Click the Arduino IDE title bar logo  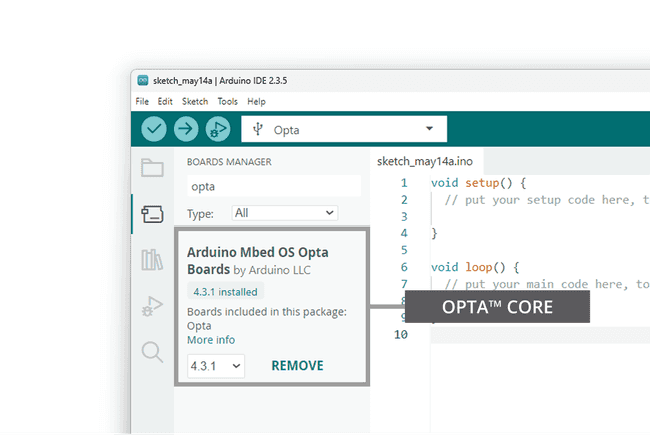[143, 80]
